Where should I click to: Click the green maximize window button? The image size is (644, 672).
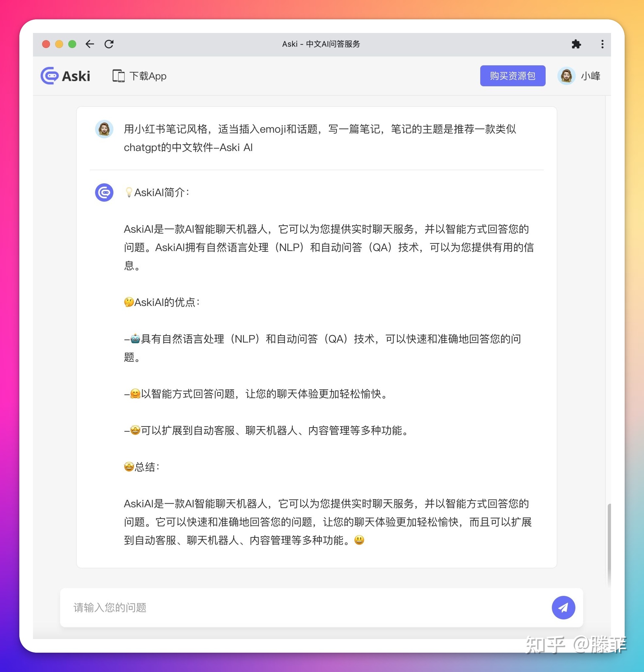coord(72,44)
